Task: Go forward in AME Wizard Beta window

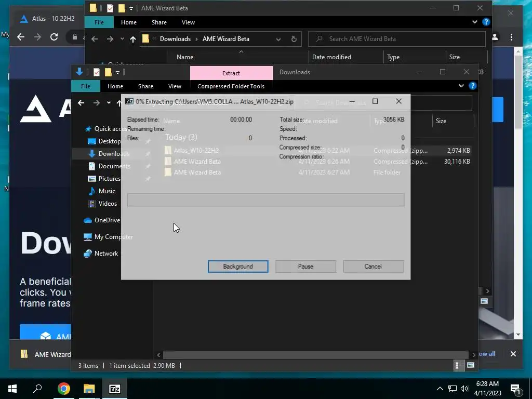Action: coord(110,39)
